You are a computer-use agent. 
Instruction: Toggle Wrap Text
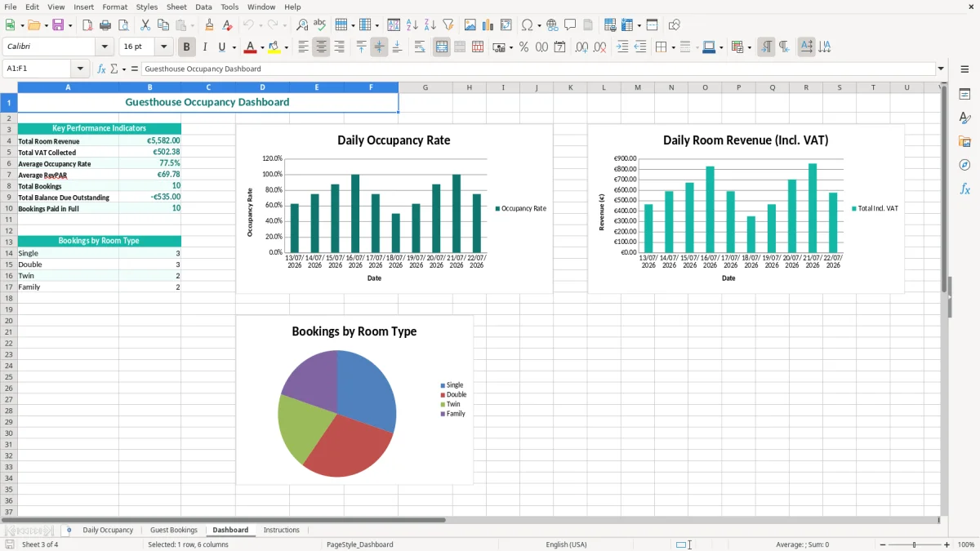point(420,47)
